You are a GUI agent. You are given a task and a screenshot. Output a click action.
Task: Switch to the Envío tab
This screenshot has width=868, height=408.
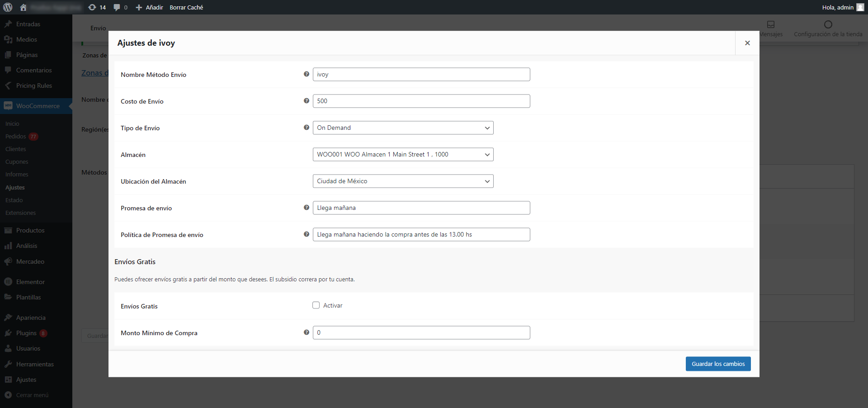click(x=98, y=28)
